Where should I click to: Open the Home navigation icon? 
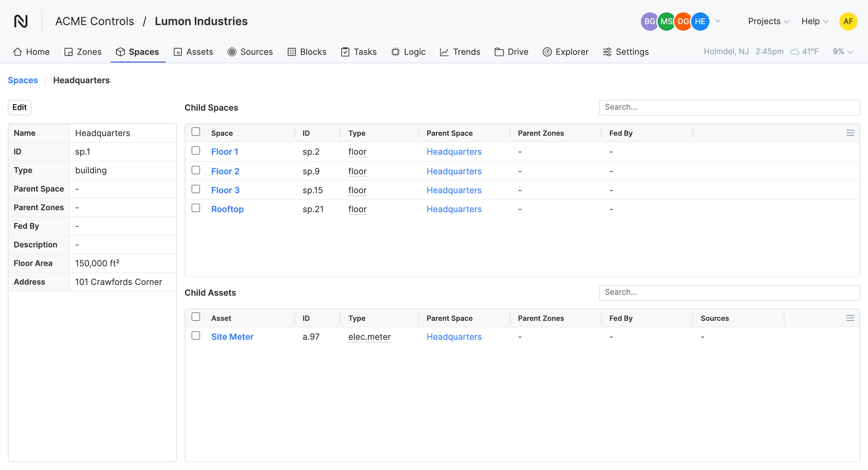[18, 52]
